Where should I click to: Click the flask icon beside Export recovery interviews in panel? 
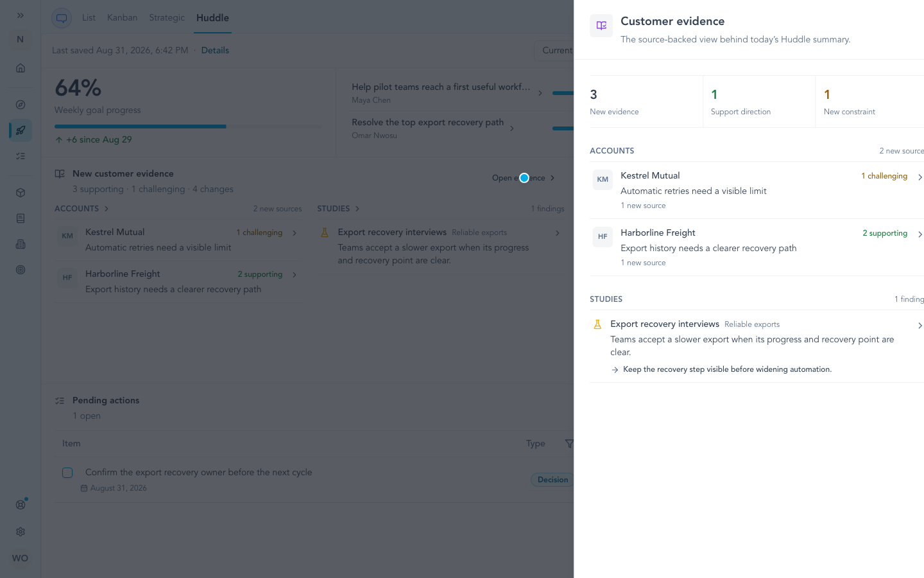[597, 324]
